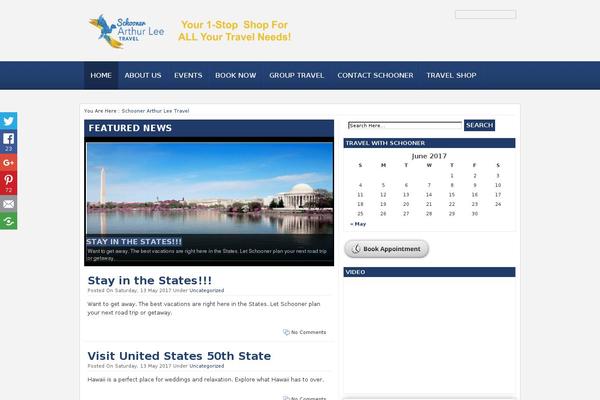Viewport: 600px width, 400px height.
Task: Focus the Search Here input field
Action: 405,126
